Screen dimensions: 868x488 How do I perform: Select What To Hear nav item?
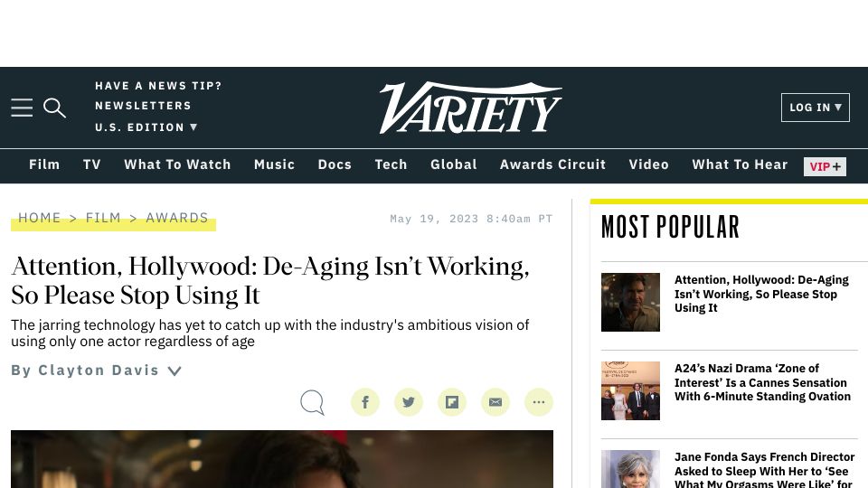740,164
